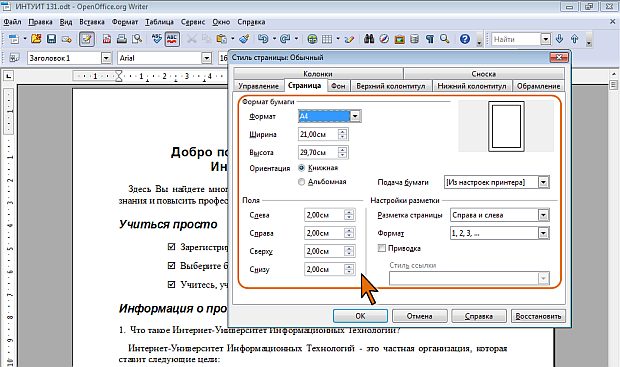Click the New document icon
This screenshot has height=367, width=620.
[14, 39]
